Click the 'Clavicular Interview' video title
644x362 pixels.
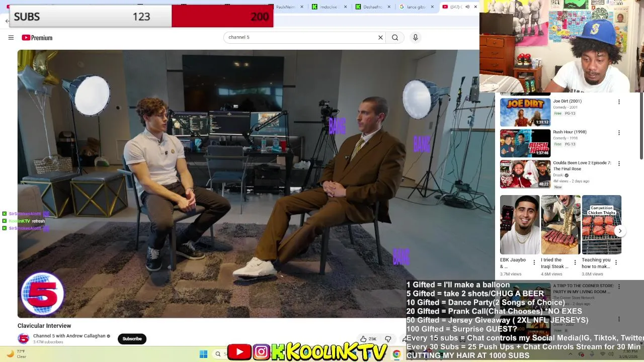click(x=44, y=326)
